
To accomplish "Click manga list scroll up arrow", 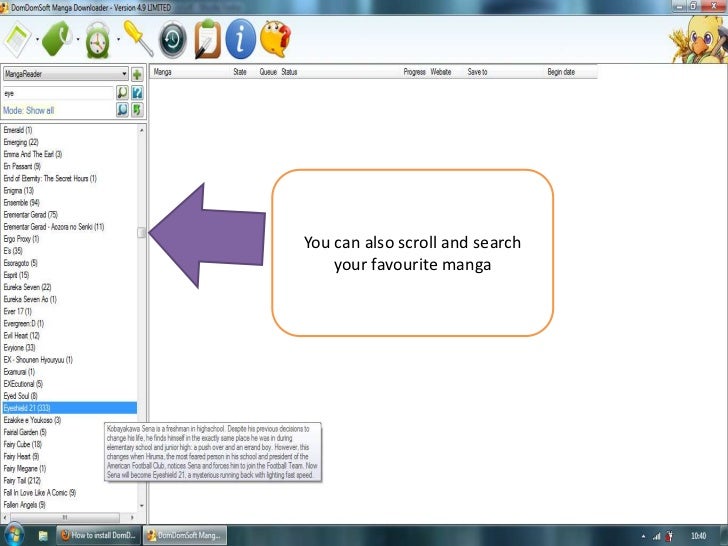I will 142,130.
